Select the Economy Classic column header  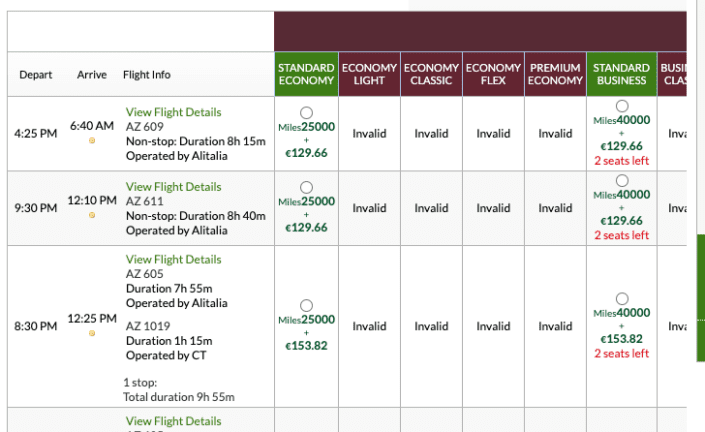coord(431,74)
